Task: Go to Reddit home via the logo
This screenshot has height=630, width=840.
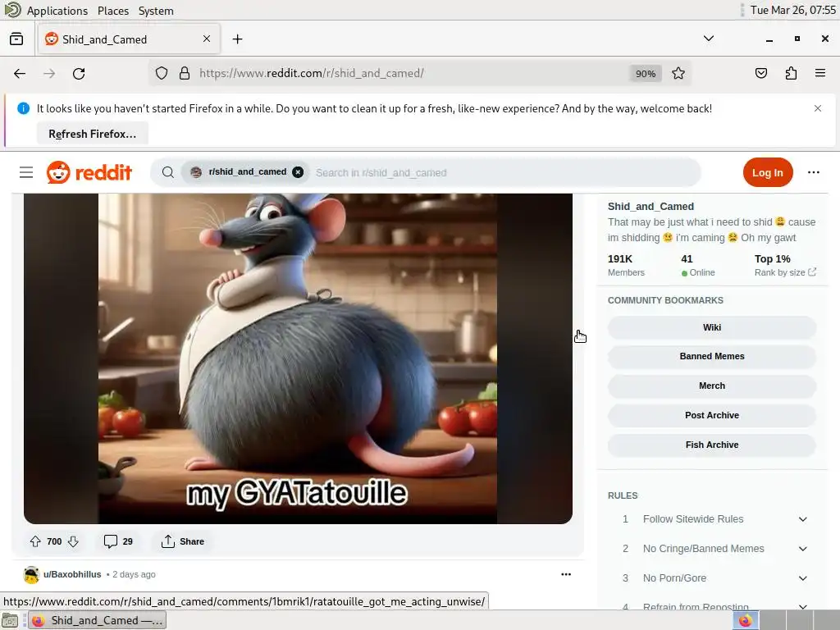Action: [x=89, y=172]
